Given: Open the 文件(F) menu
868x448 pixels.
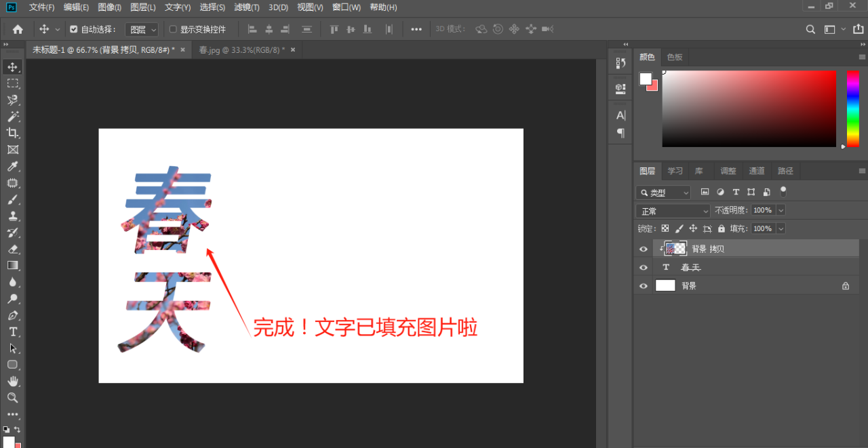Looking at the screenshot, I should (42, 7).
